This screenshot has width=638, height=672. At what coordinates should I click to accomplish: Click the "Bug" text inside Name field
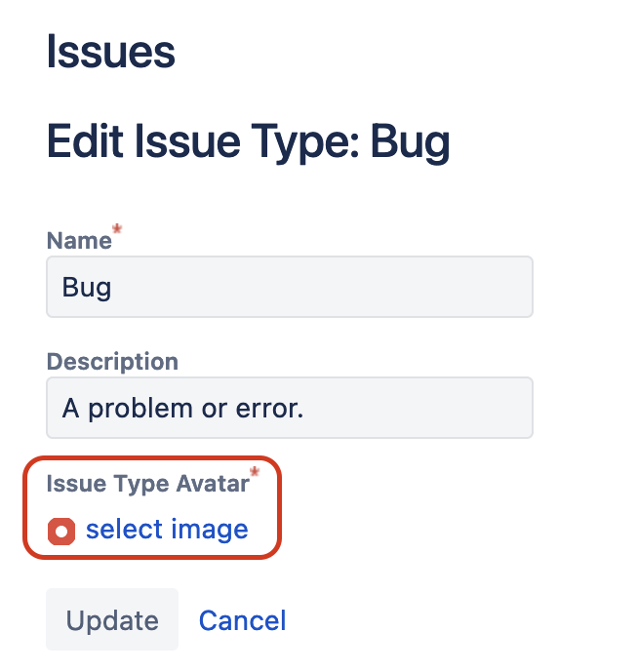click(87, 288)
